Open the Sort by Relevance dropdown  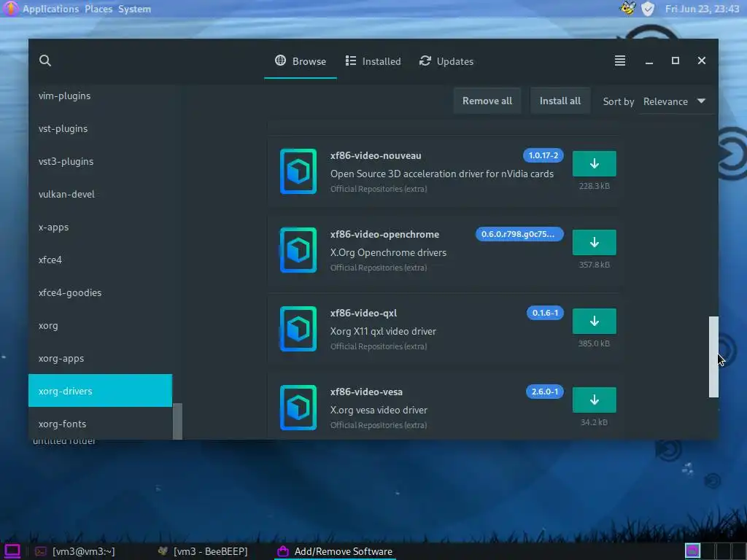point(675,101)
